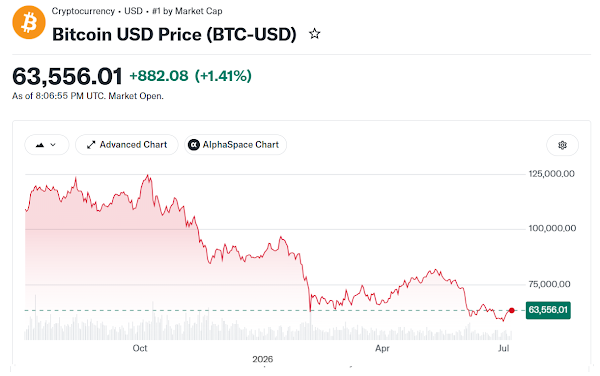Click the 2026 year marker on axis
This screenshot has height=376, width=600.
262,359
